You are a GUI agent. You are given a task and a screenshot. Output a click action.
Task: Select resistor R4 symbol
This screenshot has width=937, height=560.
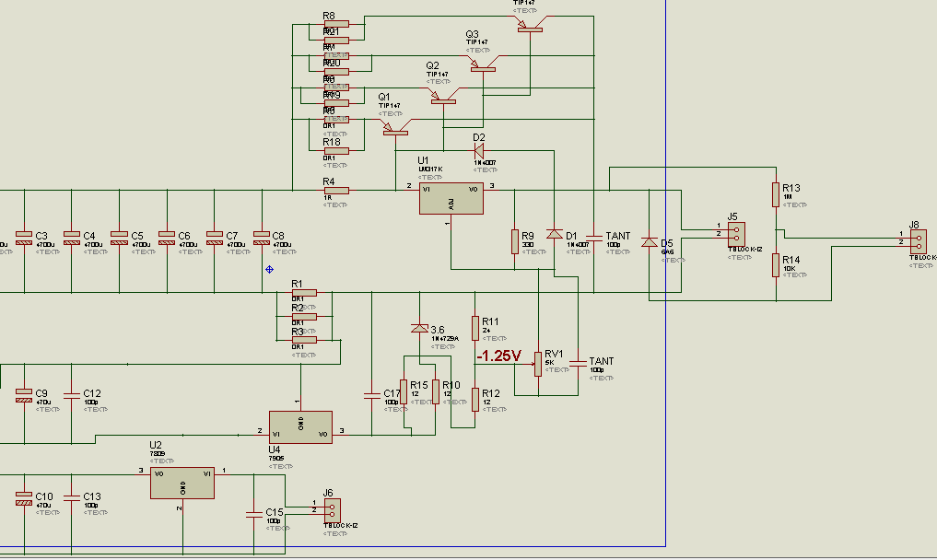click(x=336, y=191)
